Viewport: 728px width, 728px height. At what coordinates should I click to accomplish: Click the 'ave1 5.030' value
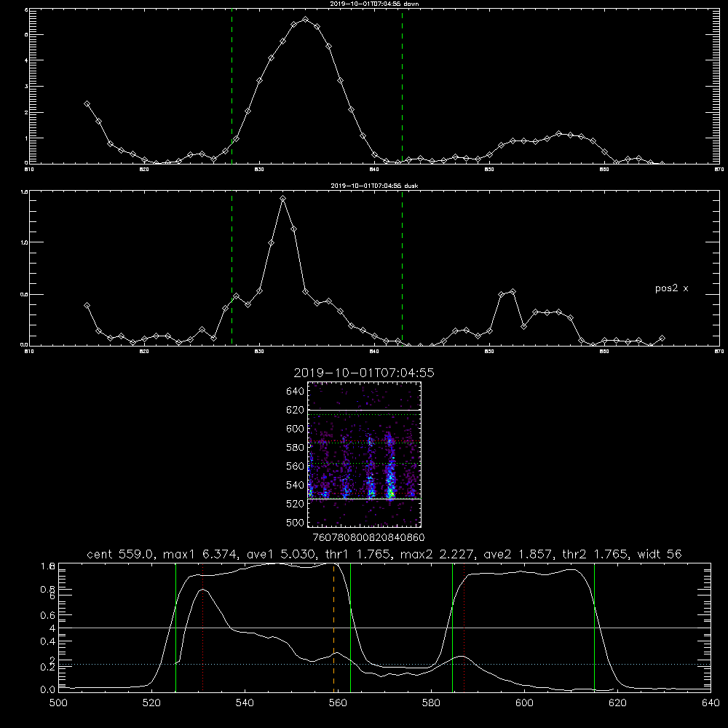(284, 554)
